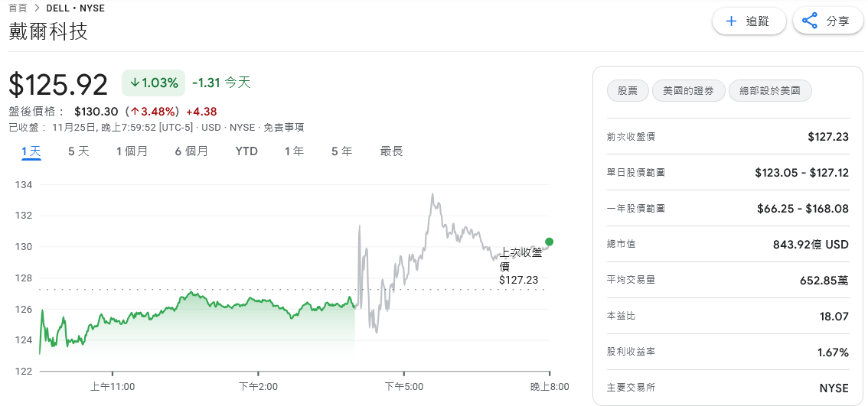Click the 股票 category chip

click(628, 91)
